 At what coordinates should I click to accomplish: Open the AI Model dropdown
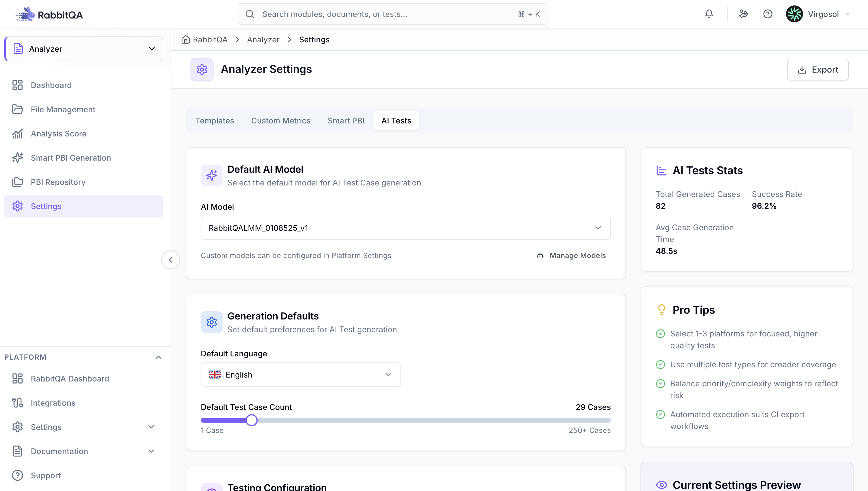pos(406,228)
